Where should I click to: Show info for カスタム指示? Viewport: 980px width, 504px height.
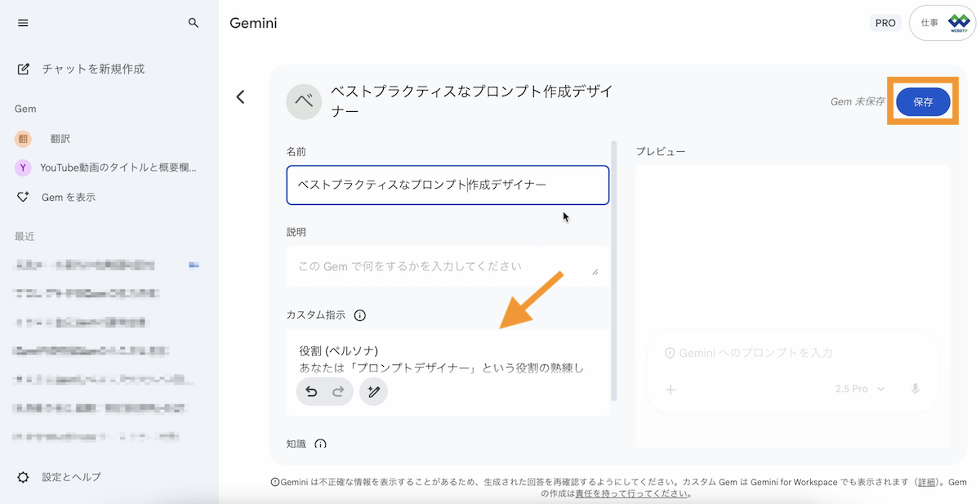[x=360, y=315]
